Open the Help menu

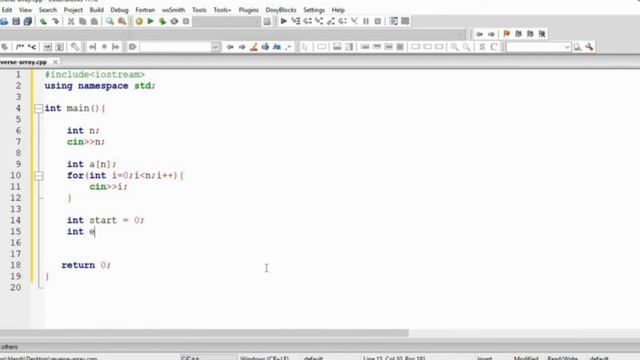(338, 10)
